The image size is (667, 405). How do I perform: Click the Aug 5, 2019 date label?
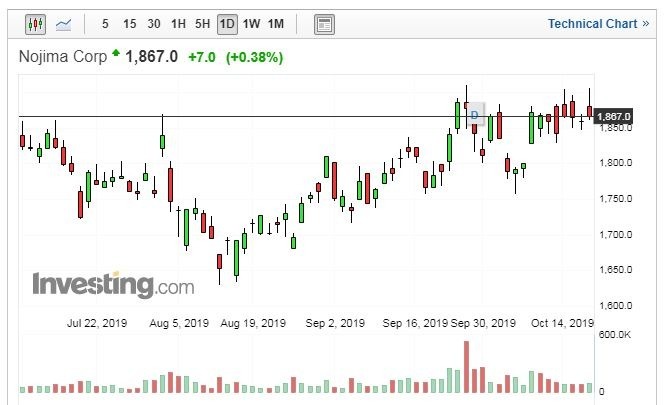[x=179, y=323]
